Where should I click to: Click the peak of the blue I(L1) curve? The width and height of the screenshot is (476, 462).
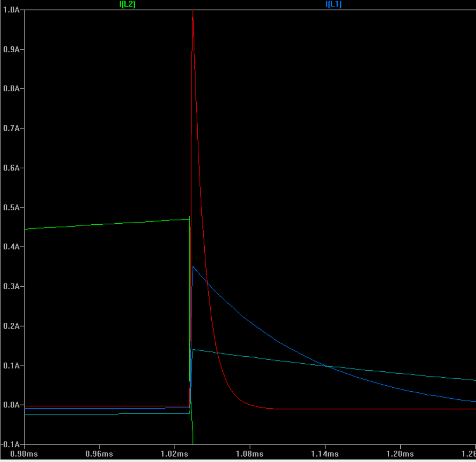click(193, 267)
